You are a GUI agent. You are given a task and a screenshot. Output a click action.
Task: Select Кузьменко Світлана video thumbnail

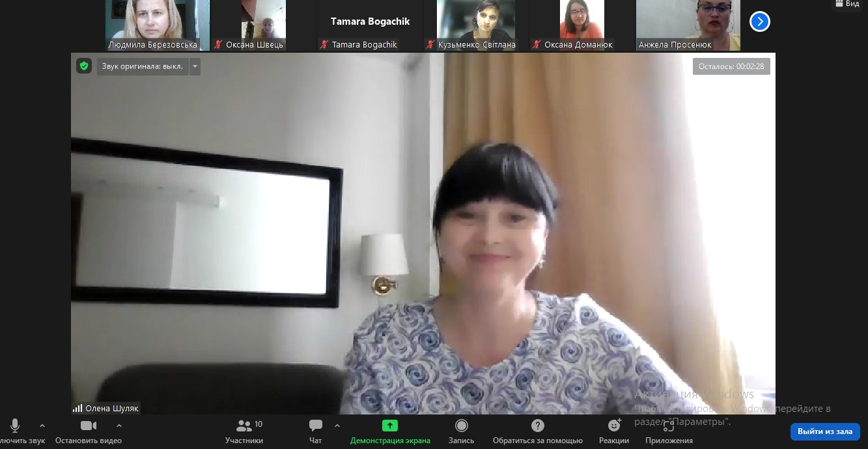(x=476, y=25)
